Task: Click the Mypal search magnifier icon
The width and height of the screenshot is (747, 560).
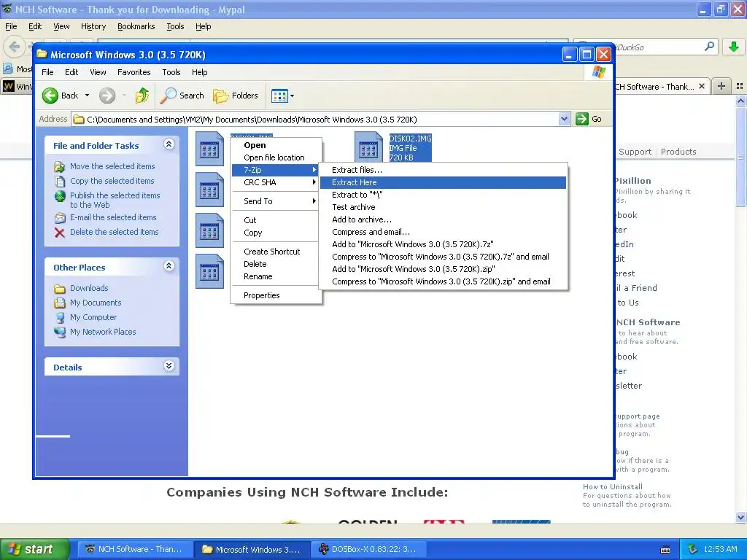Action: 709,47
